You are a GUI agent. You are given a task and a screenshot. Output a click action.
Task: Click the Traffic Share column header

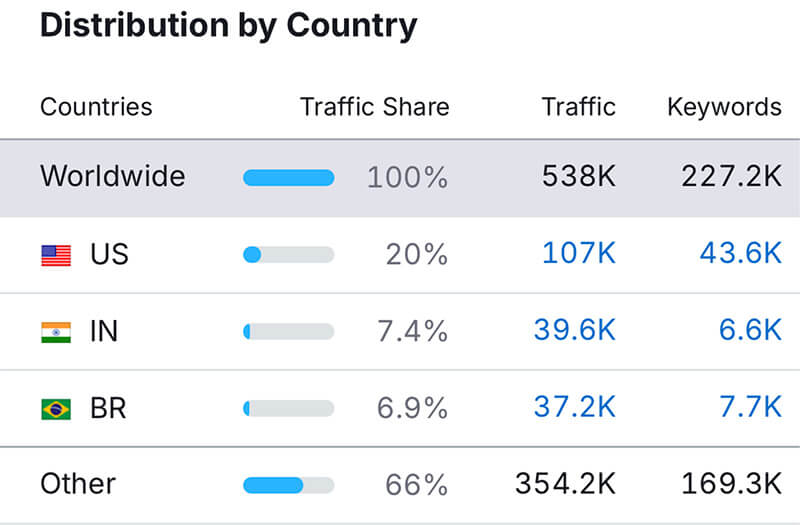coord(374,107)
